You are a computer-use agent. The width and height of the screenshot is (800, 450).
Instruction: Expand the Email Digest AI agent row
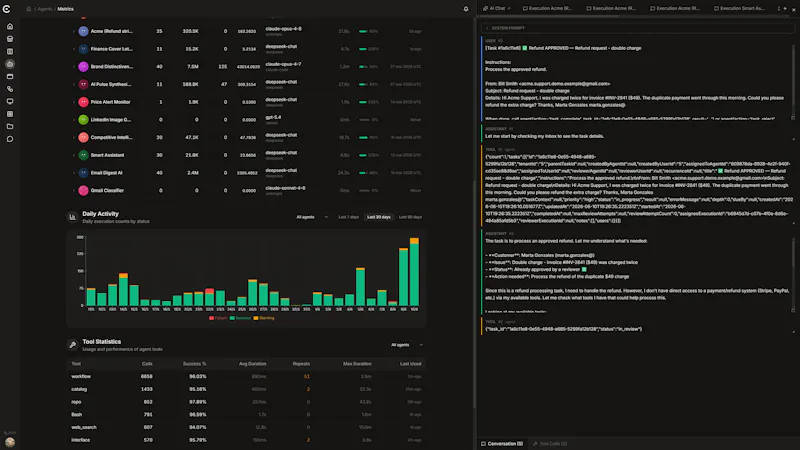(74, 173)
